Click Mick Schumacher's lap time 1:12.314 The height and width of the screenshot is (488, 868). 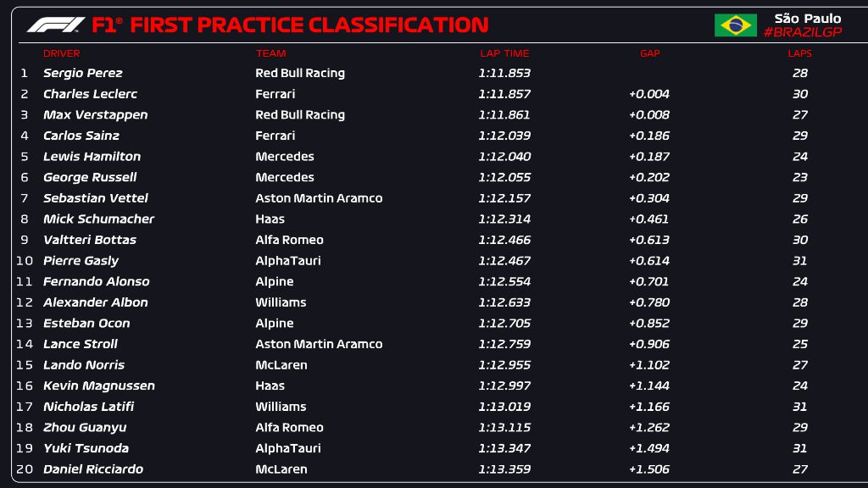click(x=504, y=219)
